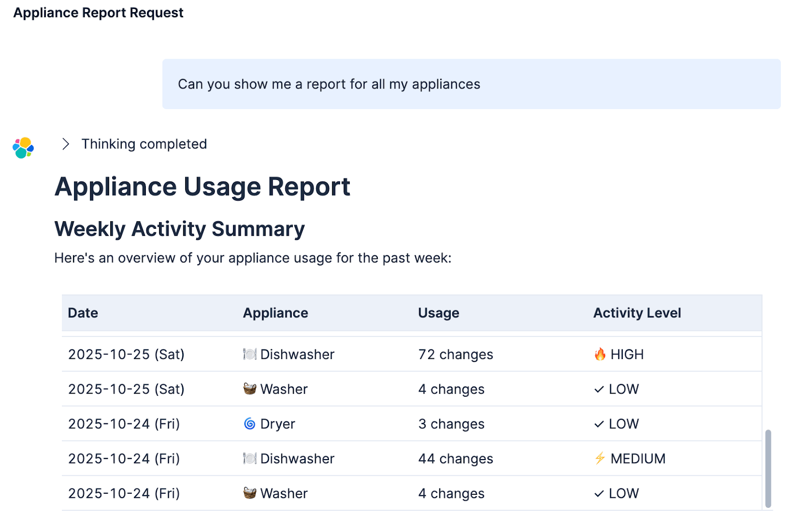This screenshot has width=805, height=532.
Task: Click the checkmark next to LOW on Washer row
Action: click(598, 389)
